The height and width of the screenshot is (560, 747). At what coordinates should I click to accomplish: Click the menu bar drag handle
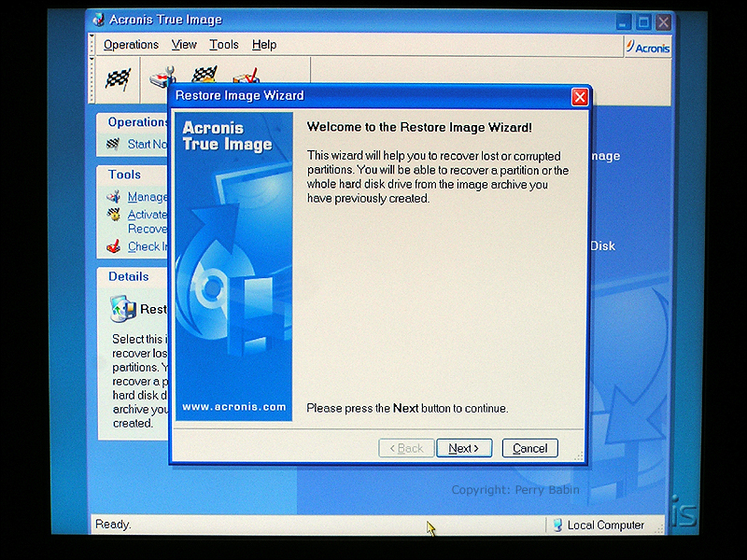click(92, 45)
